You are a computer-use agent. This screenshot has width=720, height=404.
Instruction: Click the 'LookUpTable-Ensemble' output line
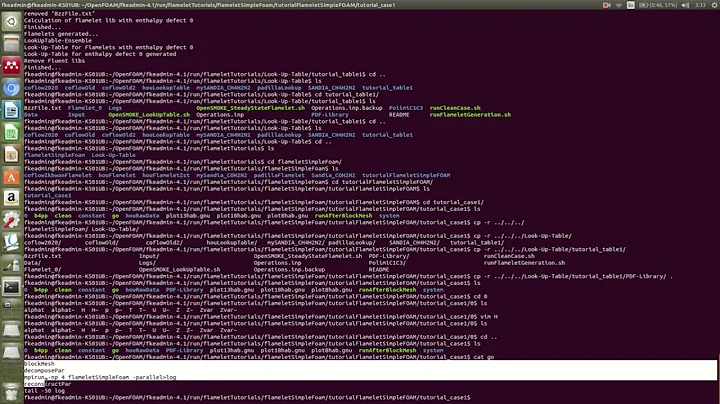58,40
